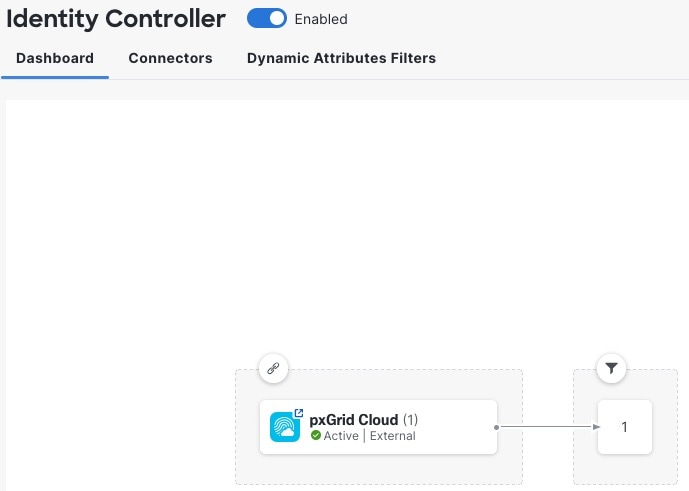The image size is (689, 491).
Task: Open the Dynamic Attributes Filters tab
Action: coord(341,58)
